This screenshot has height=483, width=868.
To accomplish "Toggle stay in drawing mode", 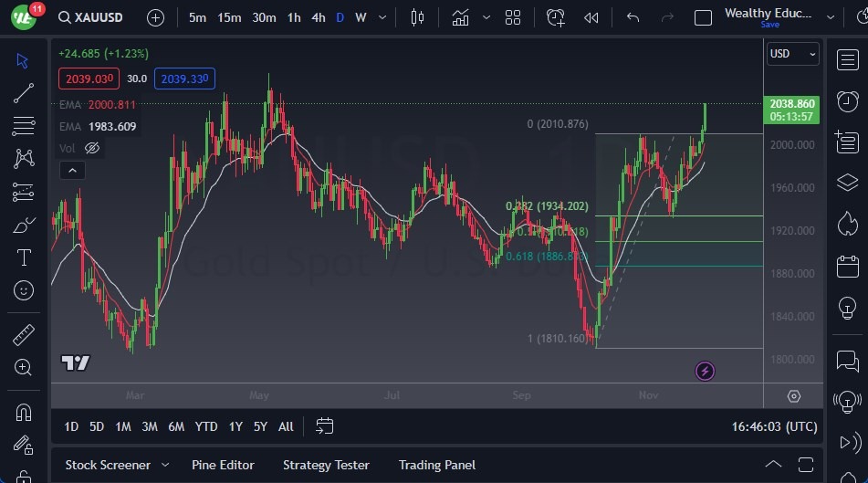I will [23, 445].
